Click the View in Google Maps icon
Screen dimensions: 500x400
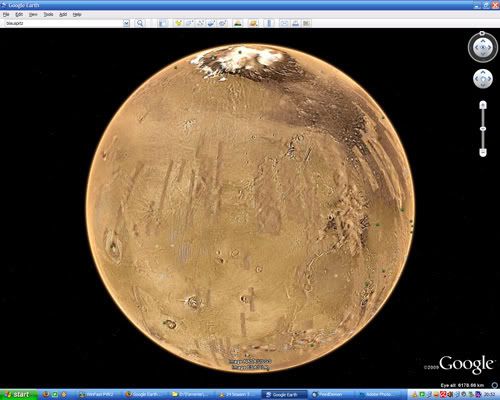pyautogui.click(x=306, y=23)
